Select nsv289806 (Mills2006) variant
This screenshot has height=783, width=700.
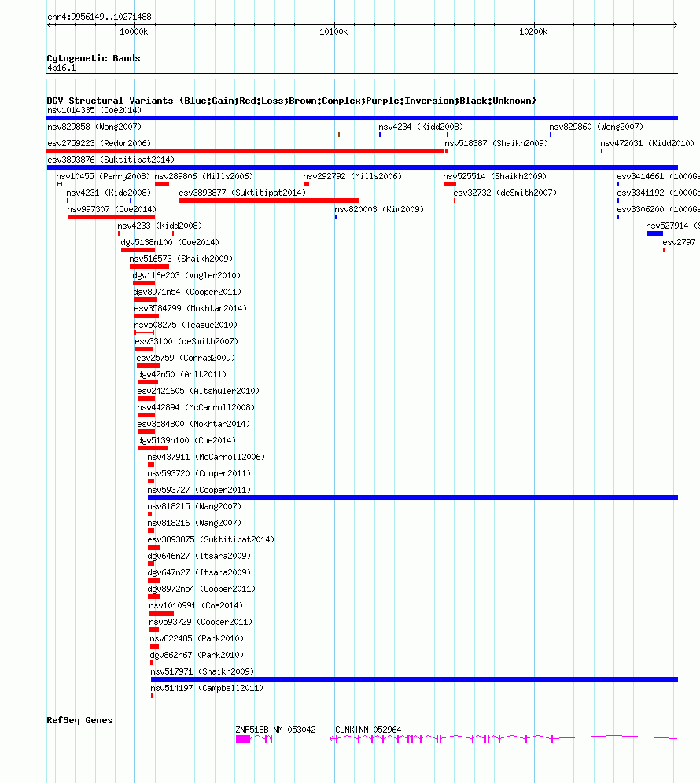click(x=162, y=184)
